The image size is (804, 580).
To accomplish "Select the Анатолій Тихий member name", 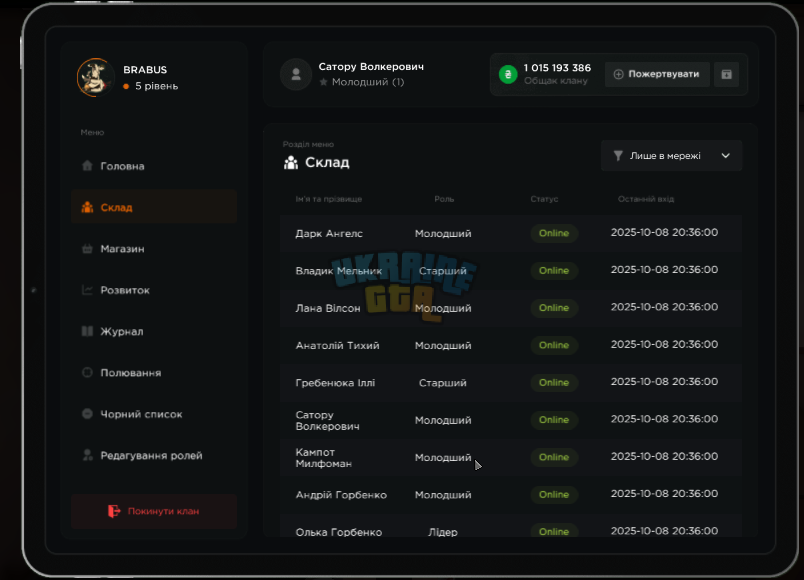I will point(337,346).
